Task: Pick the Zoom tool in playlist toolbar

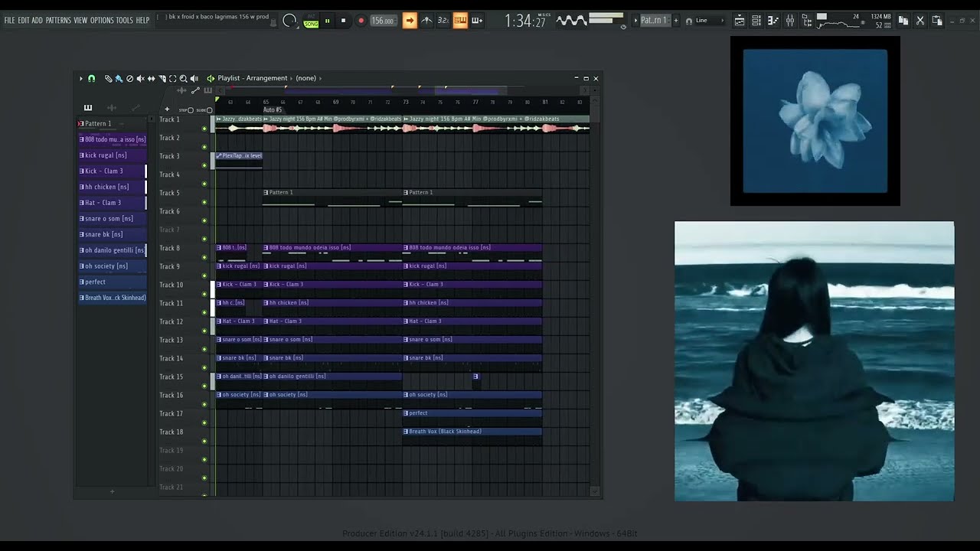Action: (x=183, y=78)
